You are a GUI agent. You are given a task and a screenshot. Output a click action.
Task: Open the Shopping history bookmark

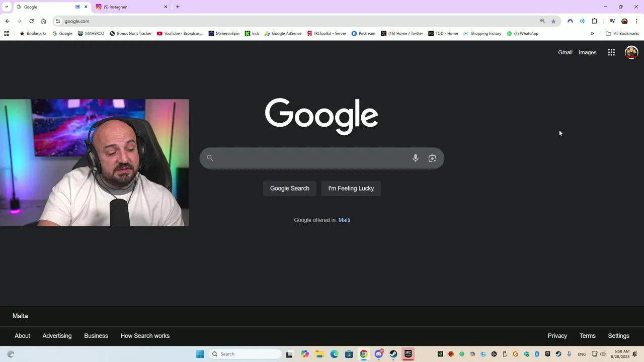click(482, 34)
